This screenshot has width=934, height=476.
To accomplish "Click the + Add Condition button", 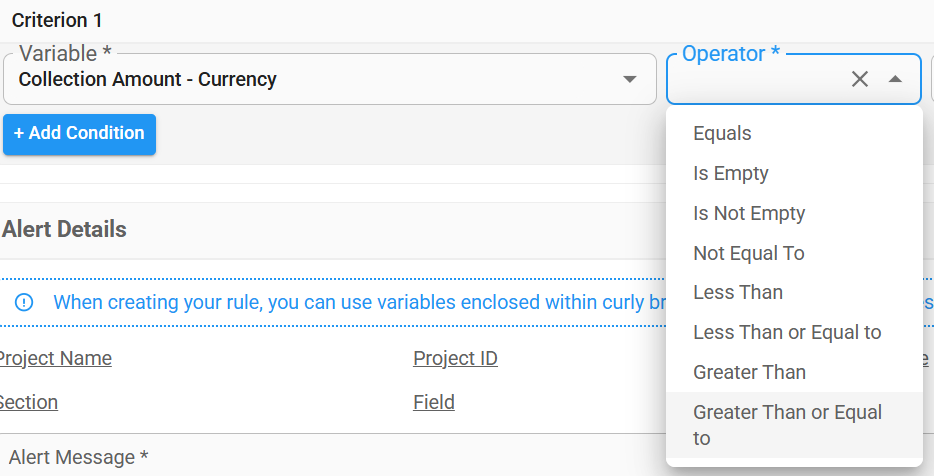I will pos(79,134).
